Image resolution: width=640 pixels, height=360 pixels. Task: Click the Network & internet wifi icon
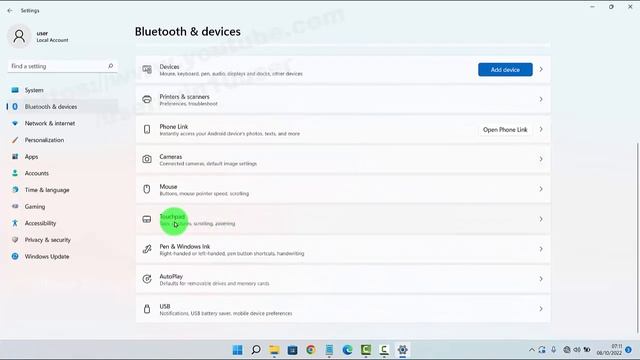(x=15, y=123)
